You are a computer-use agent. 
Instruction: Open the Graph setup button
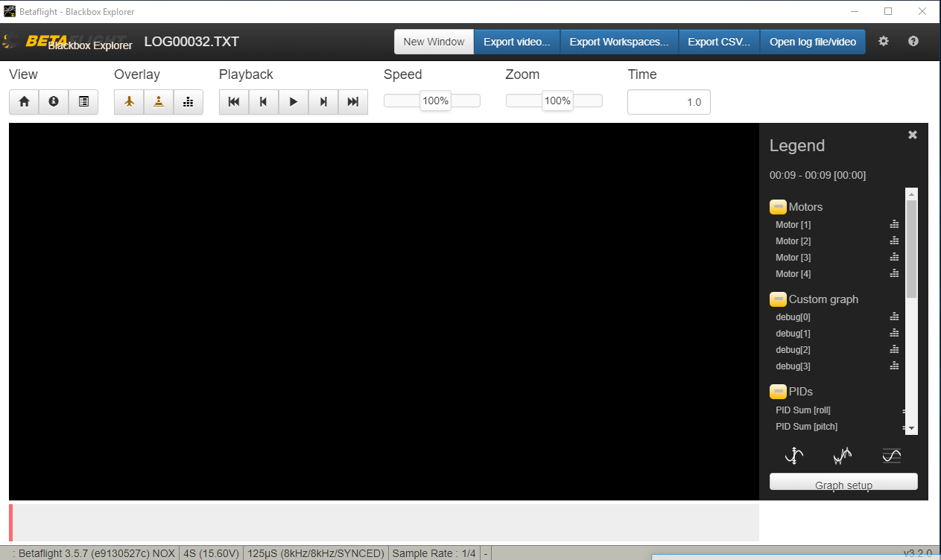pyautogui.click(x=843, y=485)
